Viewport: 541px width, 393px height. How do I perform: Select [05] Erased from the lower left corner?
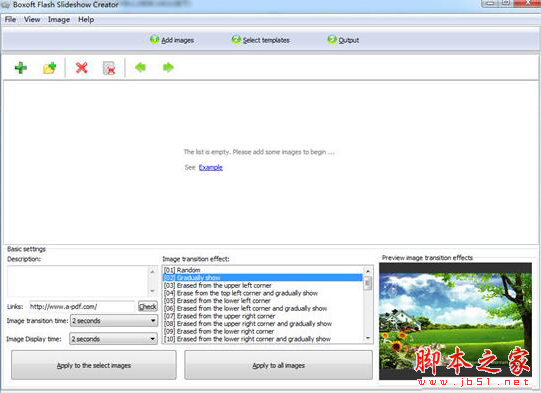coord(263,301)
